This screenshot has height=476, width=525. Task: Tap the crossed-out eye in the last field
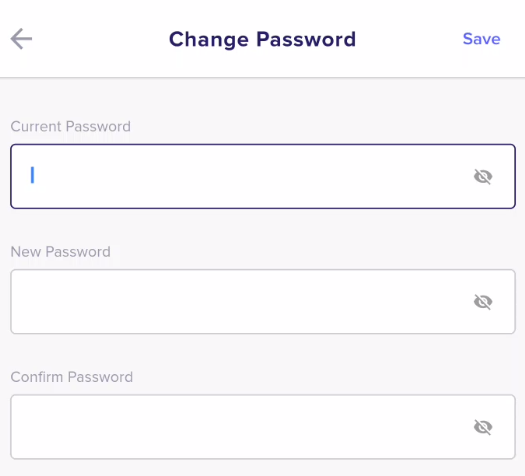coord(483,427)
